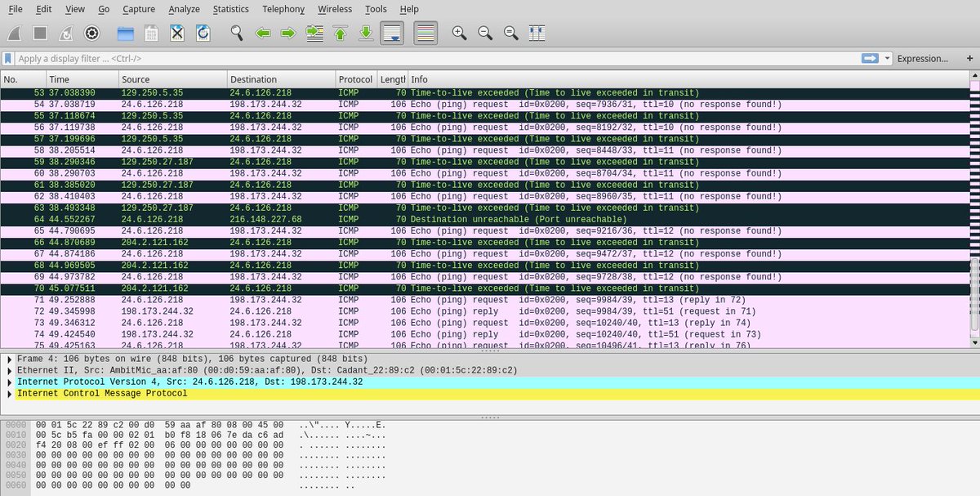Viewport: 980px width, 496px height.
Task: Open capture options gear icon
Action: (x=92, y=34)
